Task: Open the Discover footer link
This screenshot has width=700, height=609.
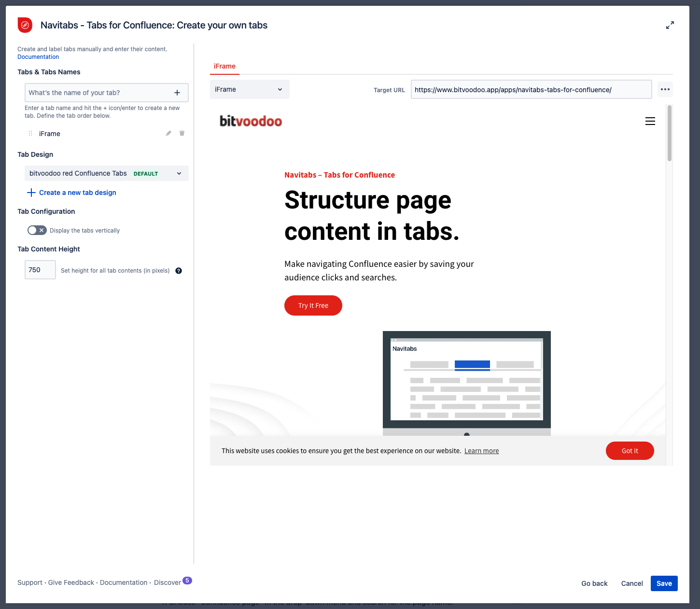Action: point(168,582)
